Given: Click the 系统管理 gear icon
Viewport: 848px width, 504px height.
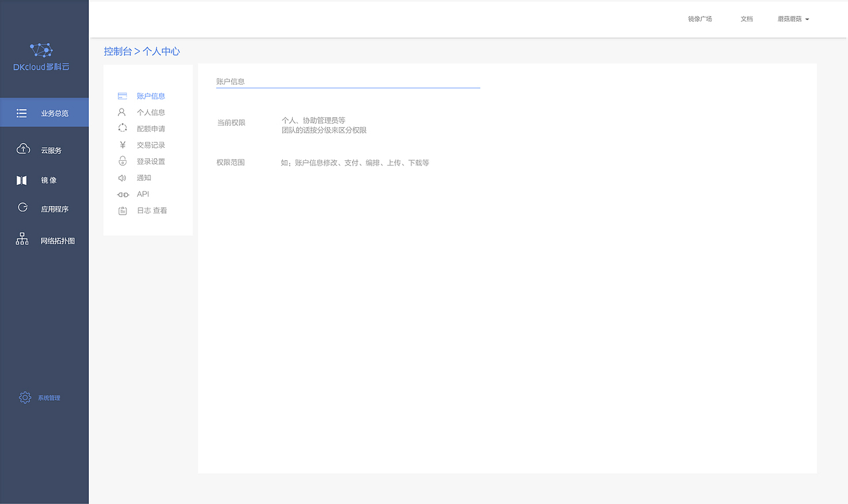Looking at the screenshot, I should (25, 397).
